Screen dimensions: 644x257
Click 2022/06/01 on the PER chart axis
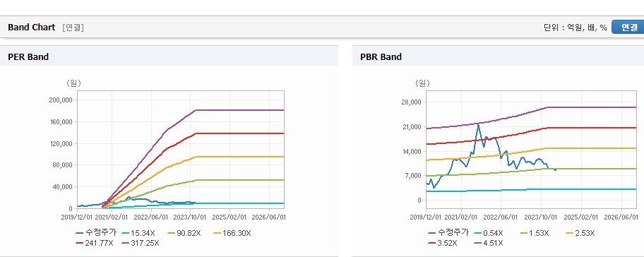152,217
